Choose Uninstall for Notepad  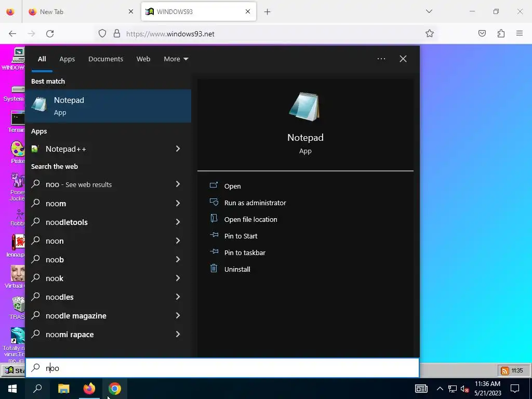(x=237, y=270)
